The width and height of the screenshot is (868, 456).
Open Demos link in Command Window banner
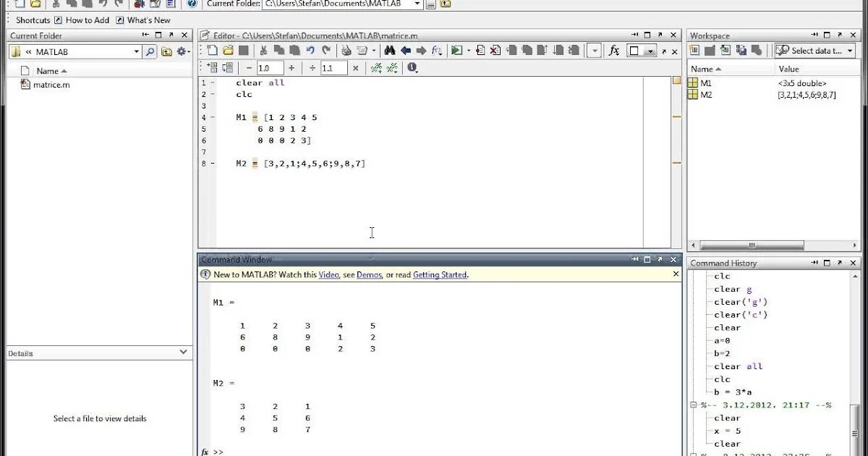[369, 275]
